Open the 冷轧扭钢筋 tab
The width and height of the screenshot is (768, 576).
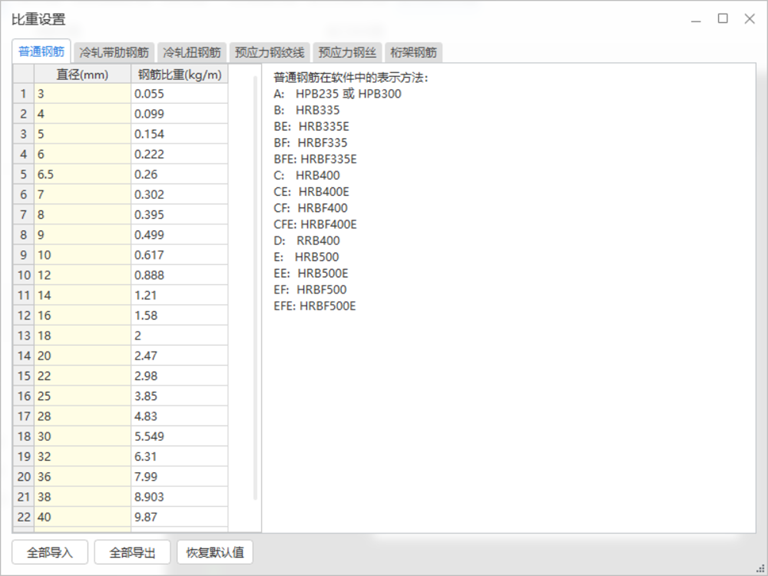[192, 52]
